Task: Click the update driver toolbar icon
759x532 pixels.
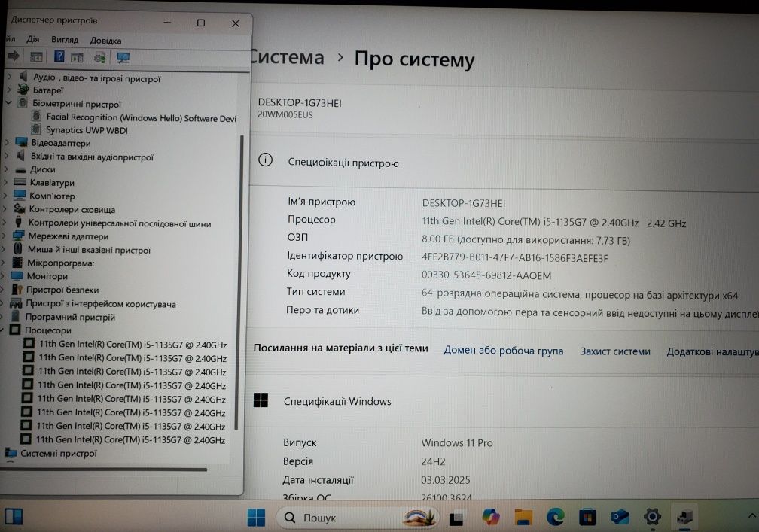Action: tap(99, 58)
